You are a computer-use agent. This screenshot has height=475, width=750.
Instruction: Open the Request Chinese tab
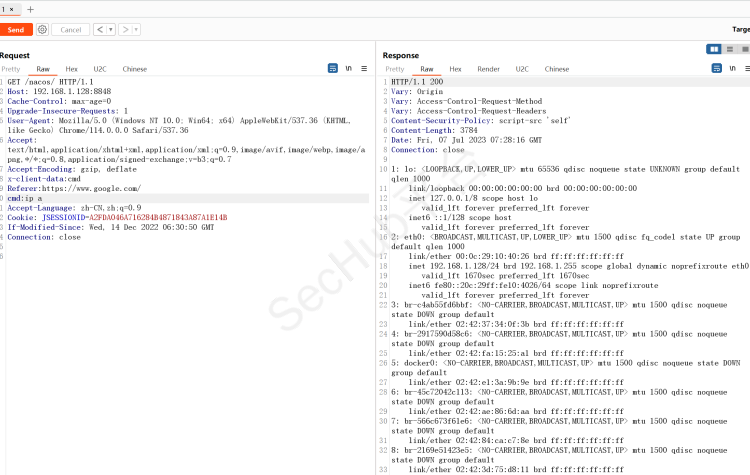[134, 69]
